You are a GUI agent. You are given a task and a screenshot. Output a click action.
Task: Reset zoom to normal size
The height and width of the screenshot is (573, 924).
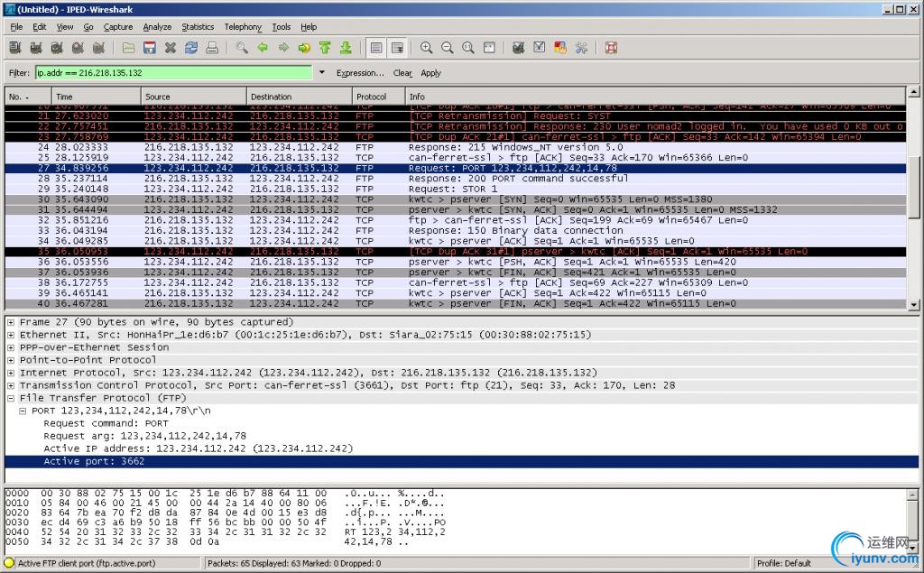tap(468, 48)
